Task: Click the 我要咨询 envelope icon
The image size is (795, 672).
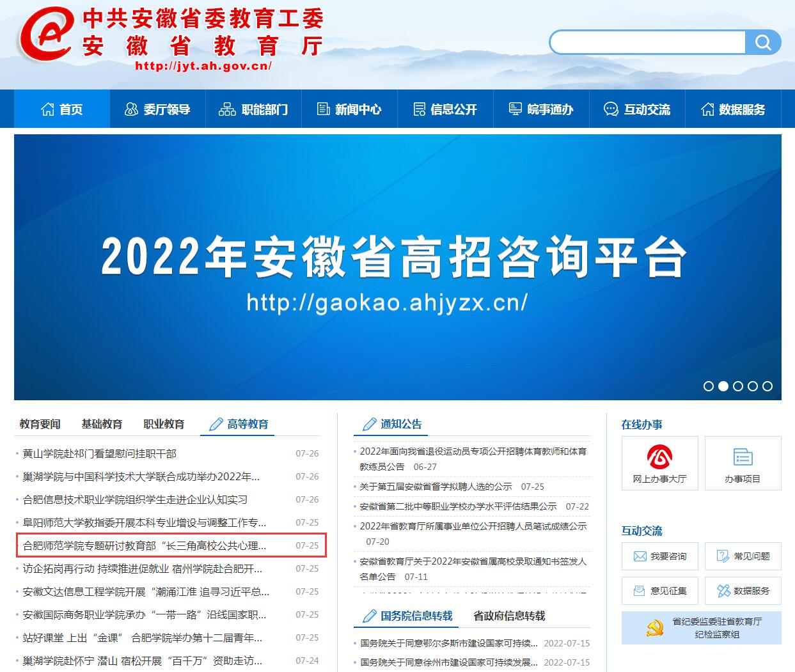Action: click(640, 556)
